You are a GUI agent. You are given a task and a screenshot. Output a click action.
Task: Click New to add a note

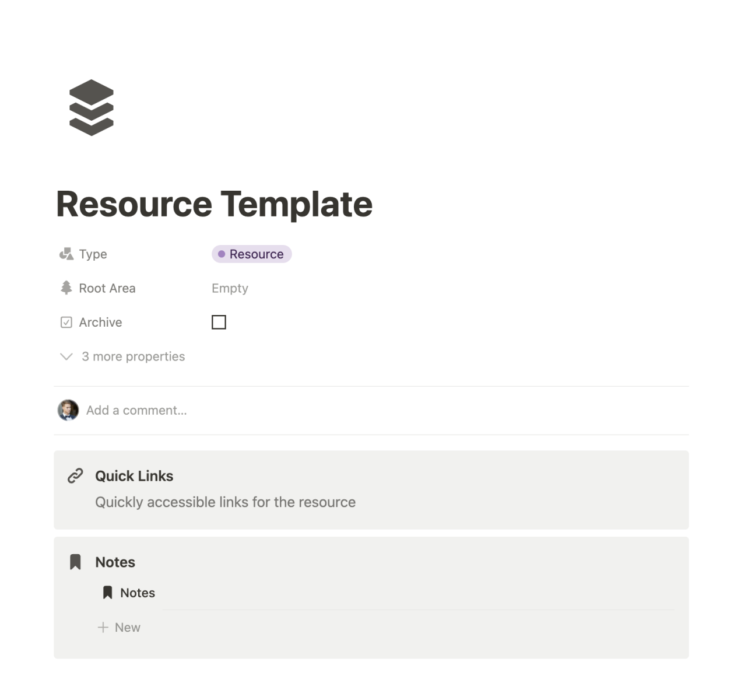pos(127,628)
